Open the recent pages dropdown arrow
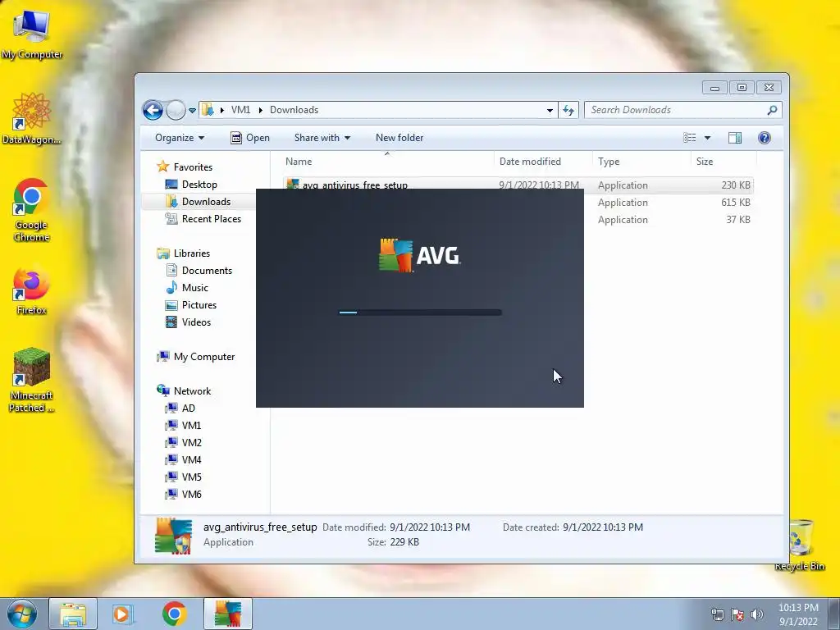This screenshot has width=840, height=630. [x=192, y=111]
